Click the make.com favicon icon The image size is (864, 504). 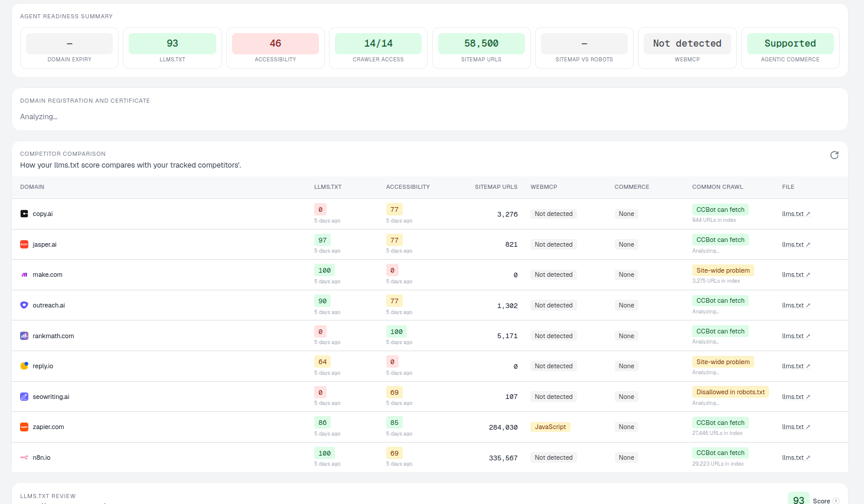[x=24, y=274]
